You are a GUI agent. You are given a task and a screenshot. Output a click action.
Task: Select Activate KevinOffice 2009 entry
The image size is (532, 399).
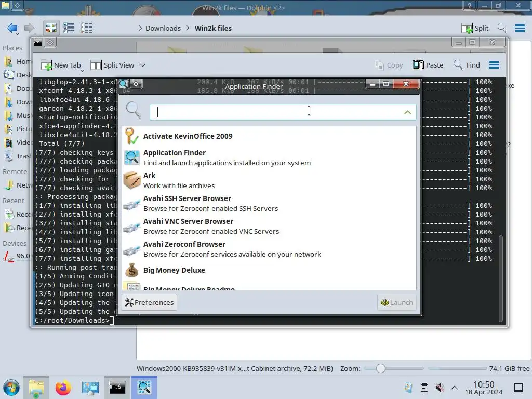269,136
